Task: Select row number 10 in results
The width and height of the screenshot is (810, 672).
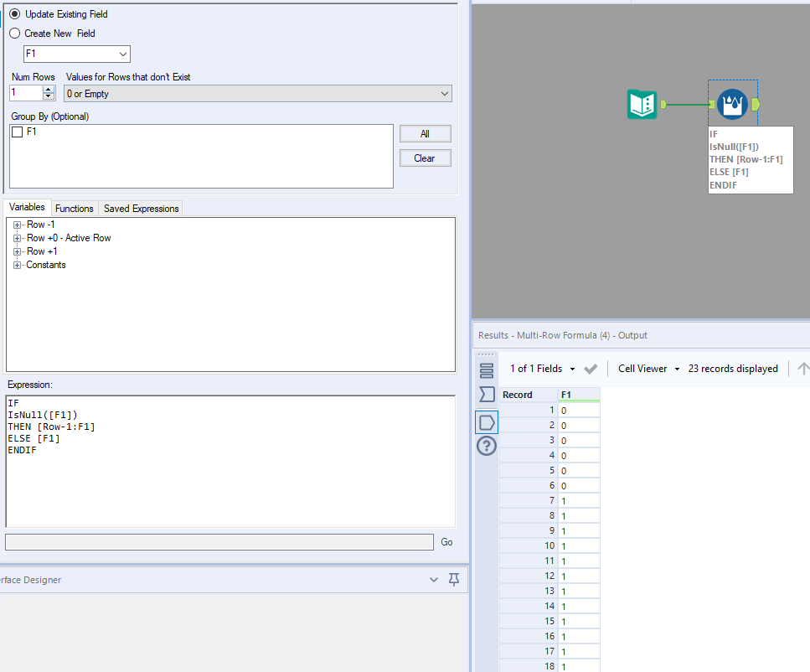Action: (x=529, y=545)
